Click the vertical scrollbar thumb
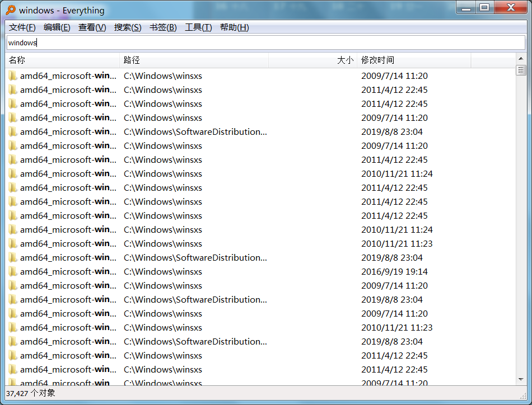The width and height of the screenshot is (532, 405). click(521, 70)
